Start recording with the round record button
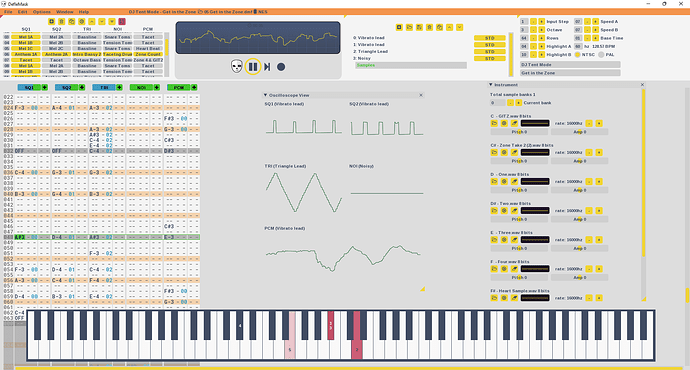Viewport: 690px width, 370px height. [281, 67]
